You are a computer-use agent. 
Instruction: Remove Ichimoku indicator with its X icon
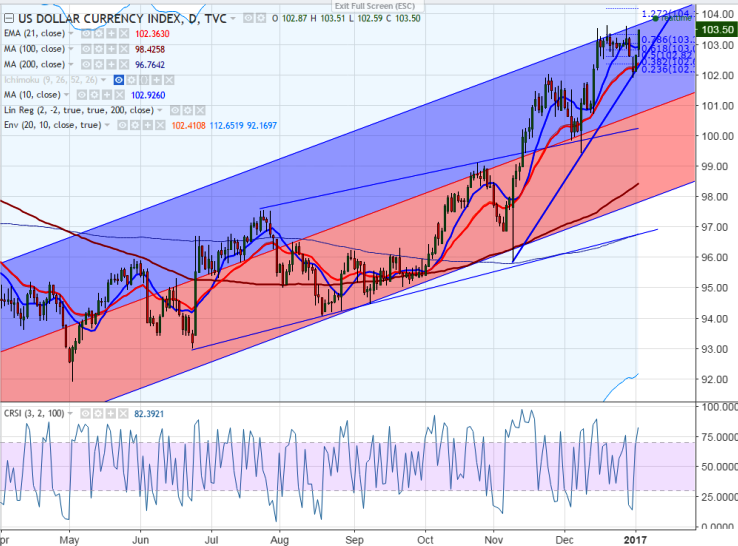(169, 80)
